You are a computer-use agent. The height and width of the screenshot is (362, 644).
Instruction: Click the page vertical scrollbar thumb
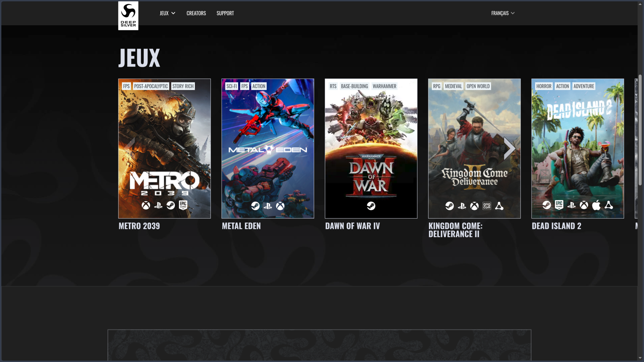click(x=640, y=130)
